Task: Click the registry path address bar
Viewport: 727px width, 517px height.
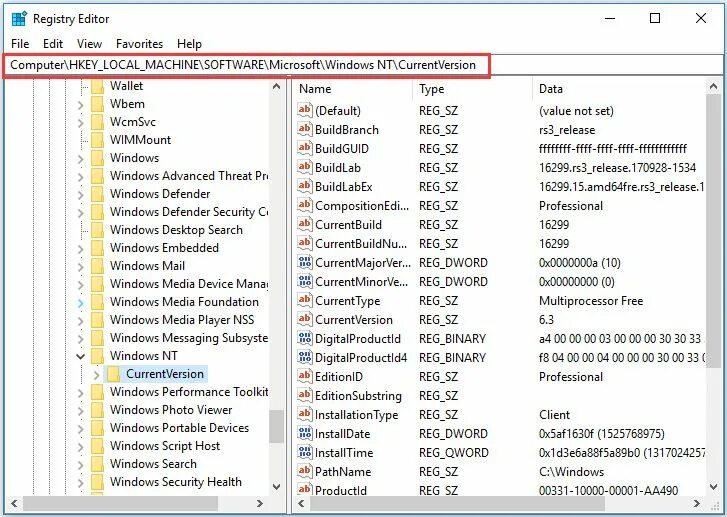Action: [x=364, y=65]
